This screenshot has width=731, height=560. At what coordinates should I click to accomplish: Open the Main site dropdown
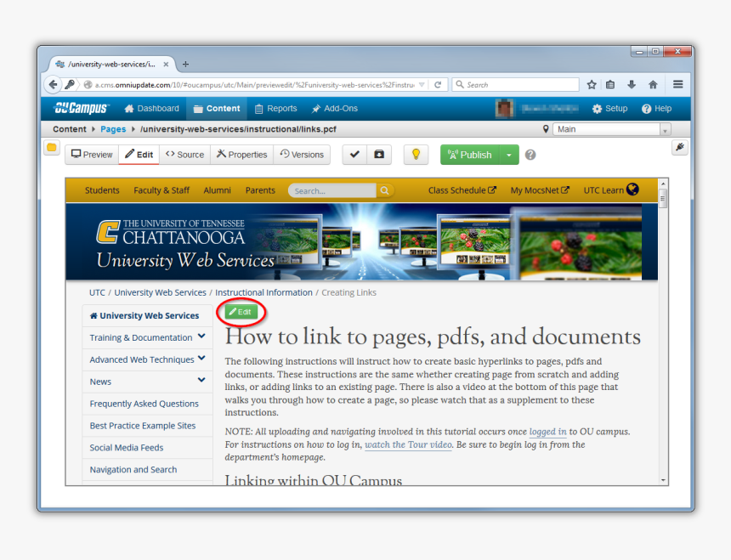click(612, 129)
